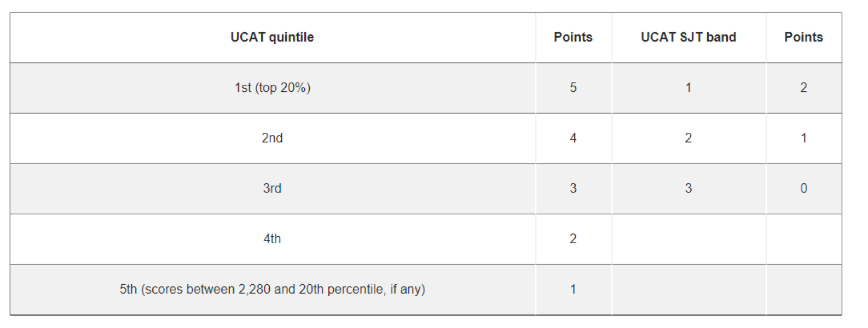The height and width of the screenshot is (328, 868).
Task: Click the points value 1 for 5th quintile
Action: pos(573,289)
